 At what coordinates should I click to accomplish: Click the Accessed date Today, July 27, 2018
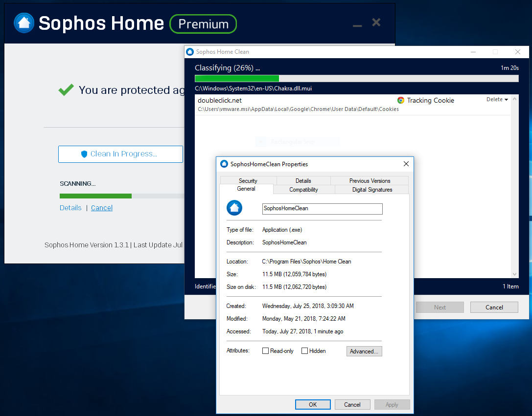[302, 331]
